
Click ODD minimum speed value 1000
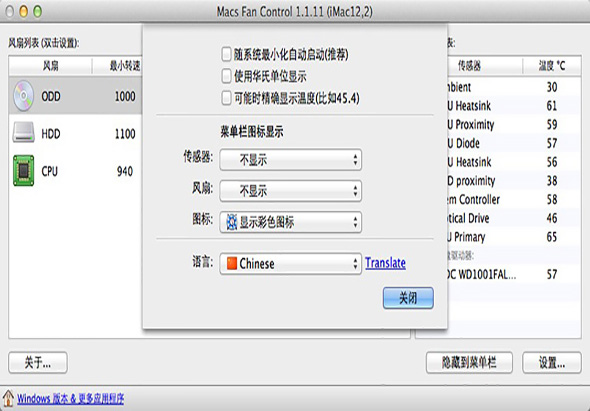tap(125, 96)
